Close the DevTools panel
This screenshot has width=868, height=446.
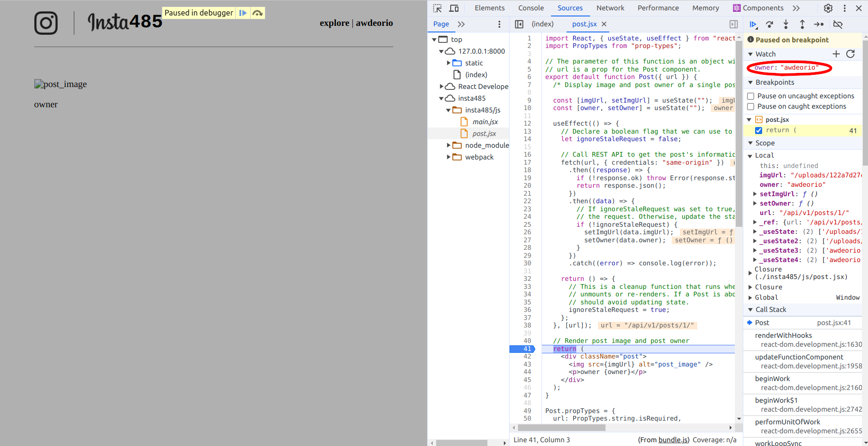[860, 8]
